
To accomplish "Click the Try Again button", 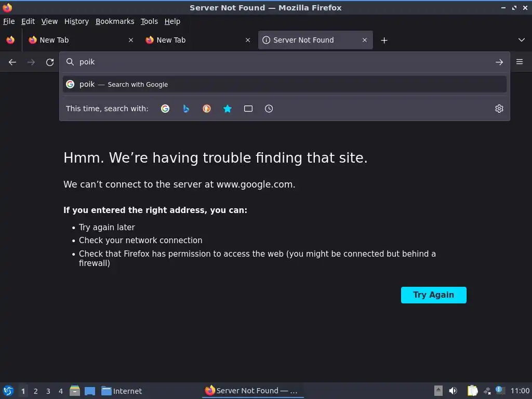I will (434, 295).
